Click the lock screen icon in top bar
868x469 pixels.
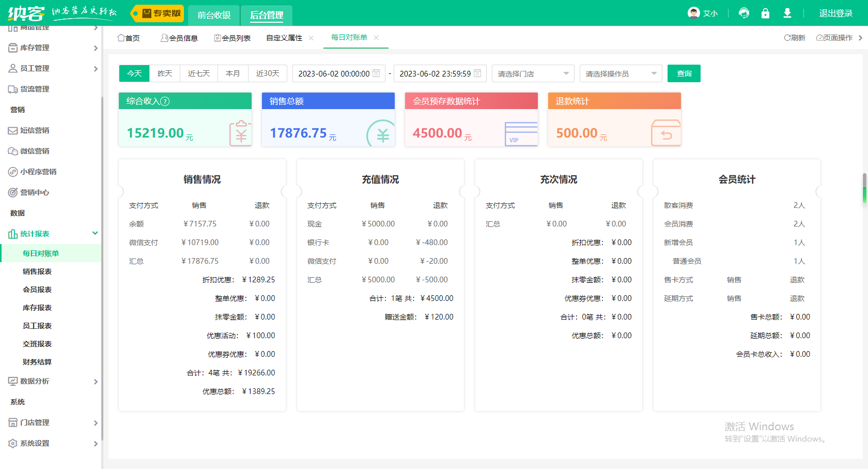766,13
